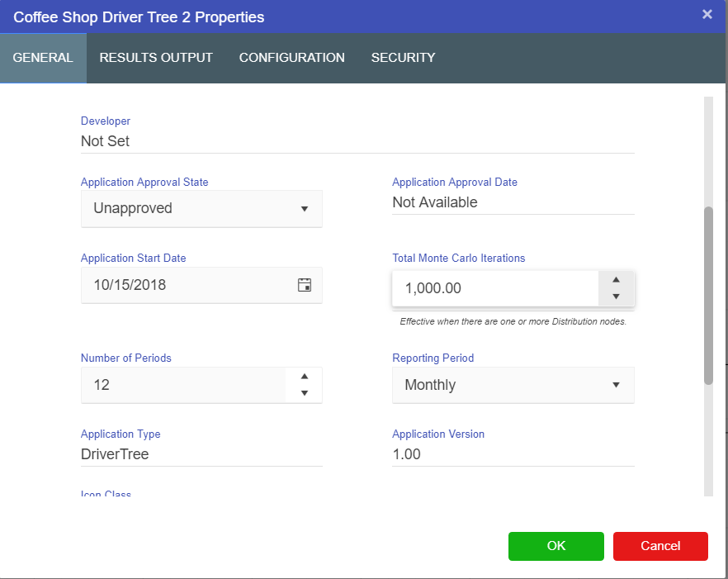Increment the Number of Periods
Image resolution: width=728 pixels, height=579 pixels.
305,377
